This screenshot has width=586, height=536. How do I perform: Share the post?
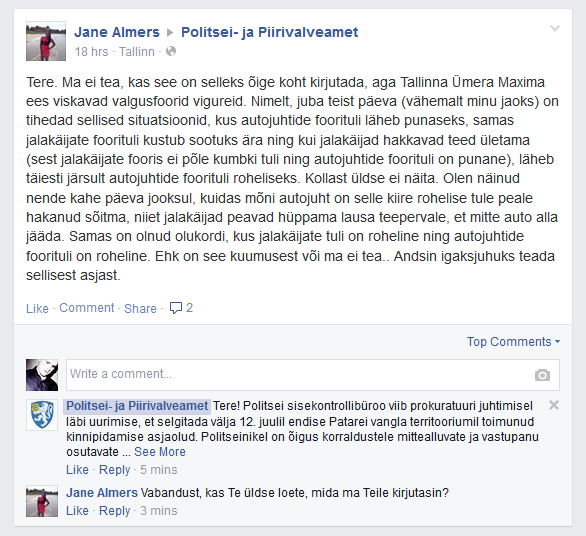tap(140, 308)
